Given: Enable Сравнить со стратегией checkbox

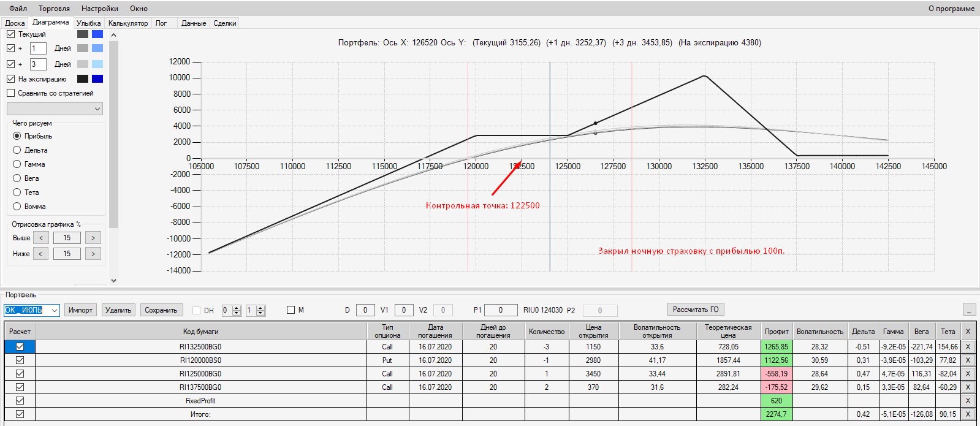Looking at the screenshot, I should point(10,93).
